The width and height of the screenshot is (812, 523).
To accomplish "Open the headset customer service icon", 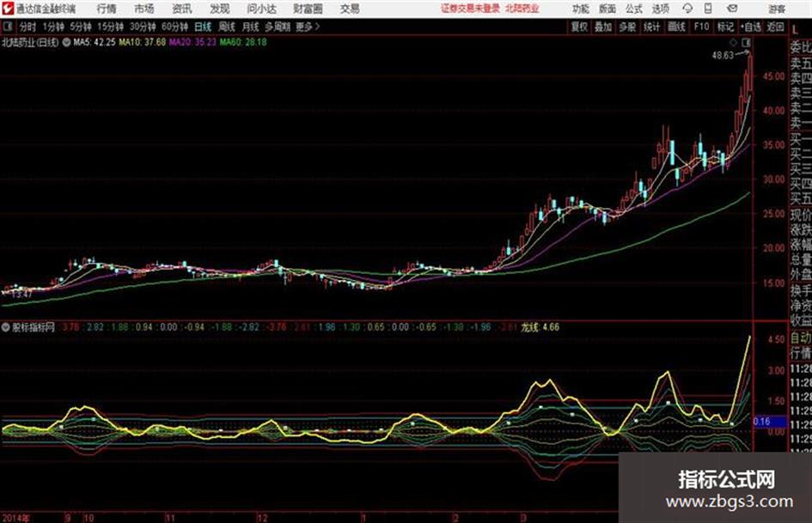I will tap(687, 9).
